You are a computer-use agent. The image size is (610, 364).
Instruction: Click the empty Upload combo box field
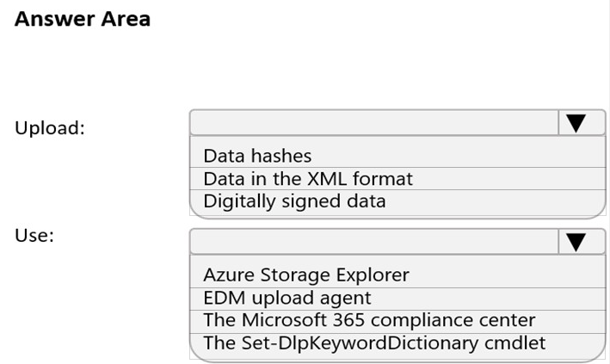point(373,124)
